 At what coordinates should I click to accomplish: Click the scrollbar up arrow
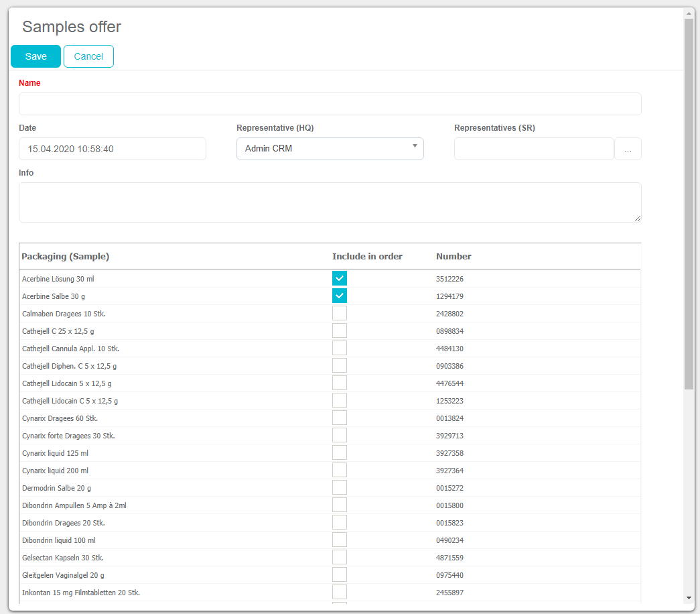[x=689, y=13]
